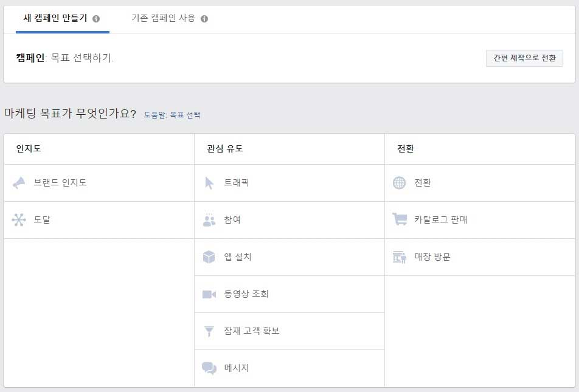Open info icon beside 기존 캠페인 사용
The image size is (579, 392).
[x=204, y=18]
